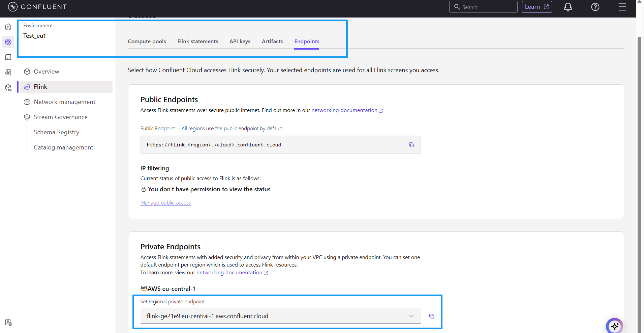This screenshot has width=644, height=333.
Task: Click the Learn button
Action: (537, 7)
